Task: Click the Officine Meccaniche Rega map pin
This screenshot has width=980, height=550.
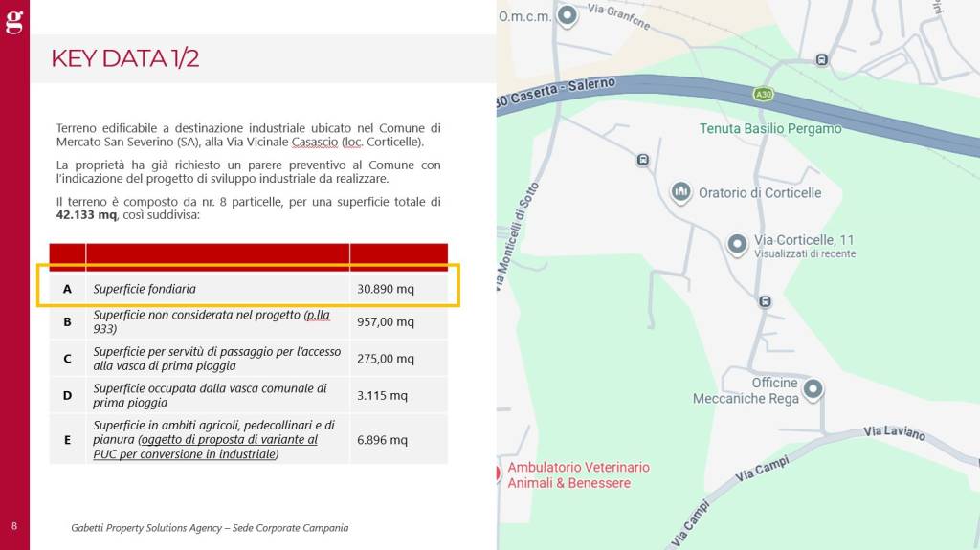Action: click(813, 389)
